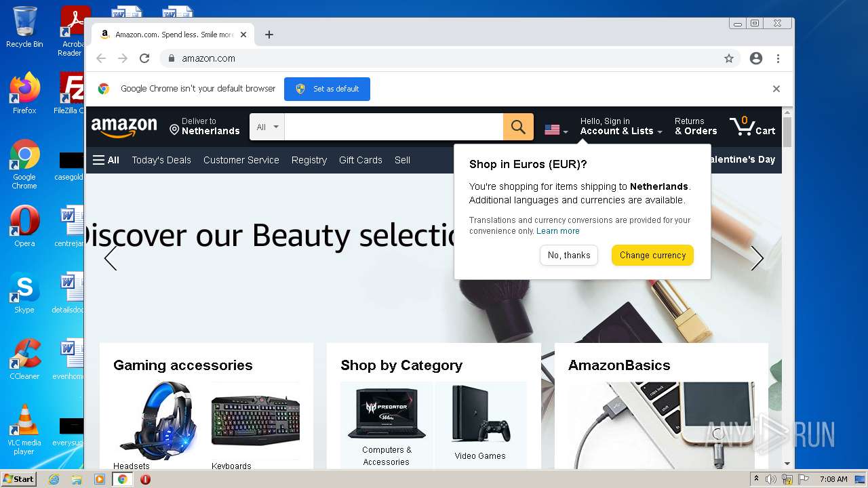This screenshot has height=488, width=868.
Task: Open the shopping cart icon
Action: [753, 126]
